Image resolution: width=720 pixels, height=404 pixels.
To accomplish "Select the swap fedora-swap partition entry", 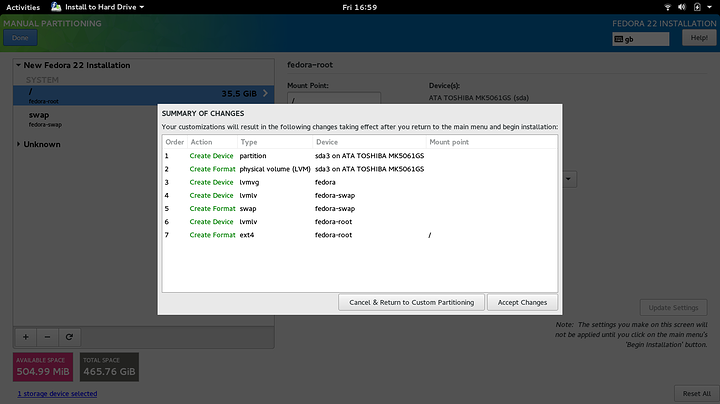I will point(140,119).
